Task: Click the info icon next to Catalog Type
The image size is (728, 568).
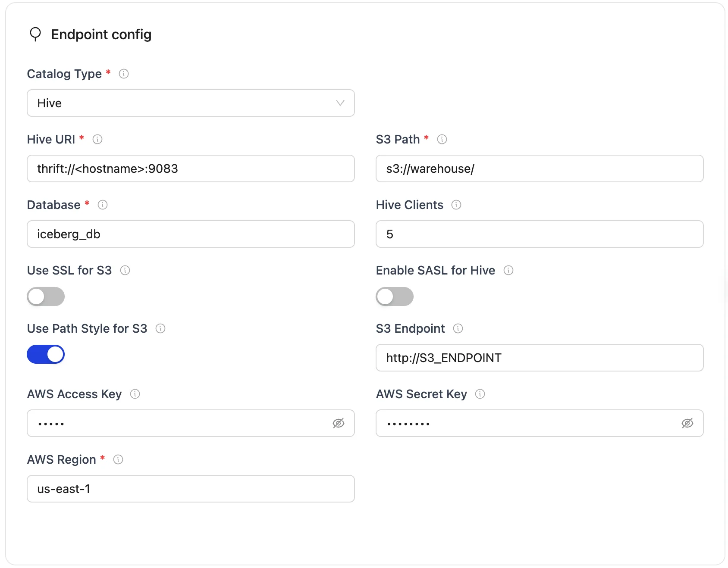Action: click(124, 74)
